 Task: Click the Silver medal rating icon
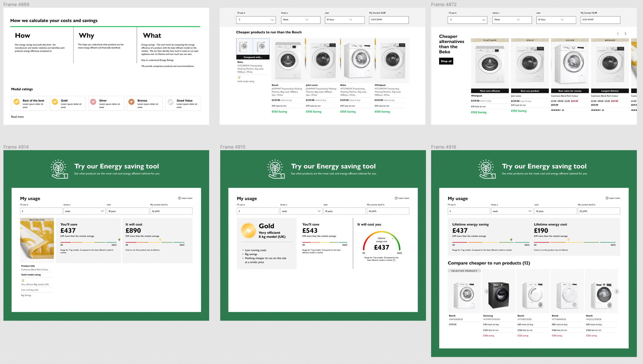(x=93, y=102)
